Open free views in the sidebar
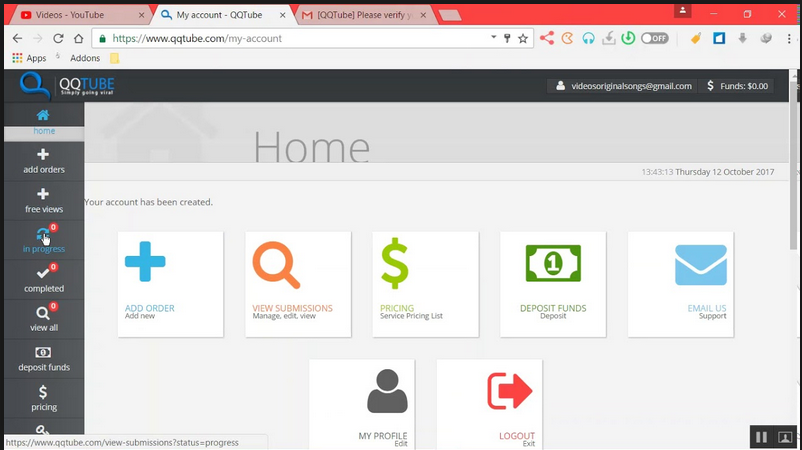 (x=43, y=201)
